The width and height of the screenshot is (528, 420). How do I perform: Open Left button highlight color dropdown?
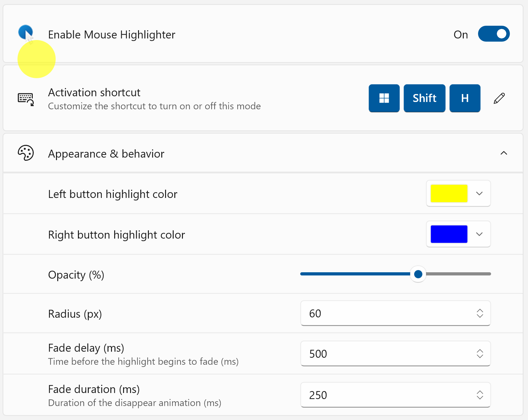479,193
